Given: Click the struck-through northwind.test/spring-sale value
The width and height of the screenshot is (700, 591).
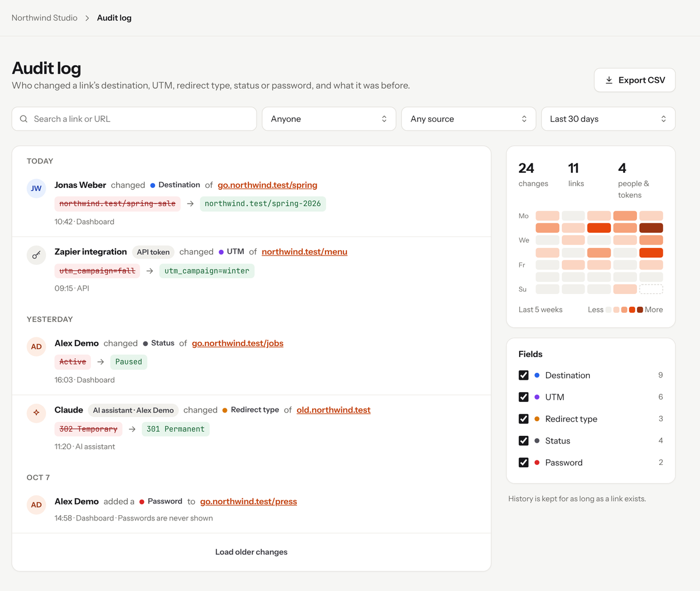Looking at the screenshot, I should pyautogui.click(x=117, y=204).
